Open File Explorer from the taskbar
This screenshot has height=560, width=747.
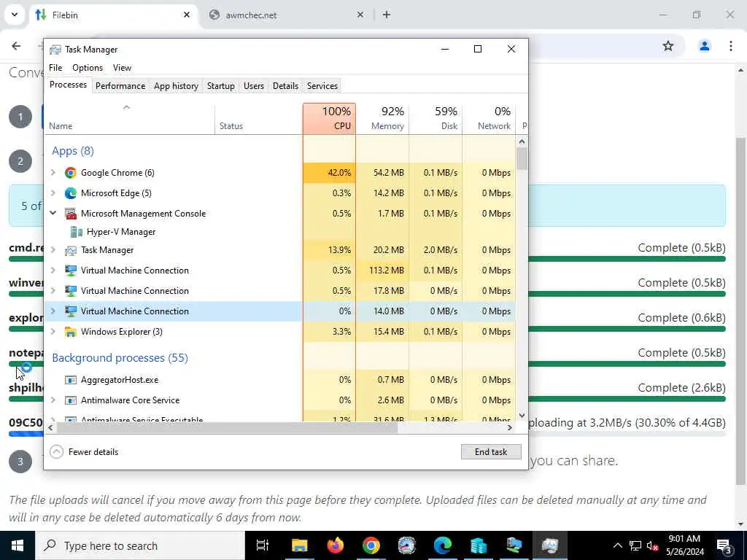click(x=300, y=545)
